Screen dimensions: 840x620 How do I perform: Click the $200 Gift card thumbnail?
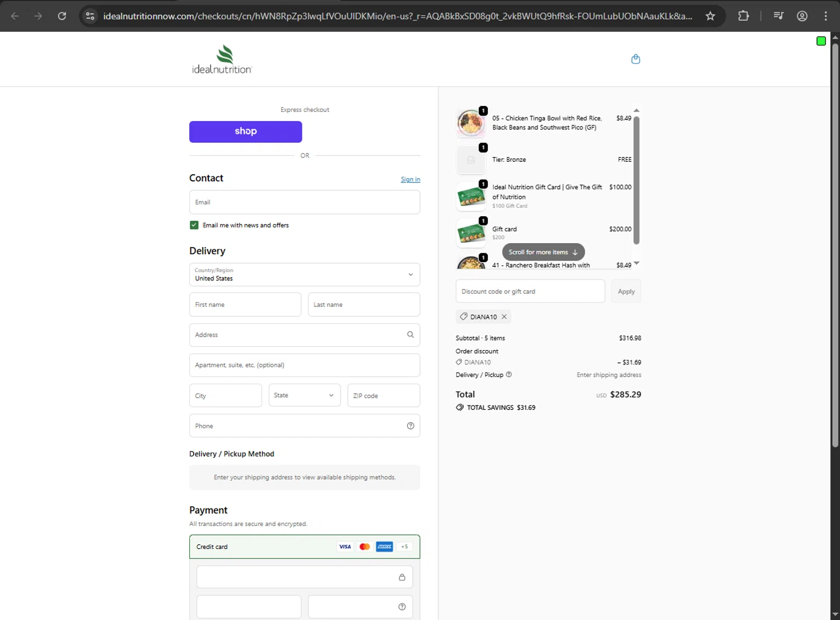click(x=471, y=233)
